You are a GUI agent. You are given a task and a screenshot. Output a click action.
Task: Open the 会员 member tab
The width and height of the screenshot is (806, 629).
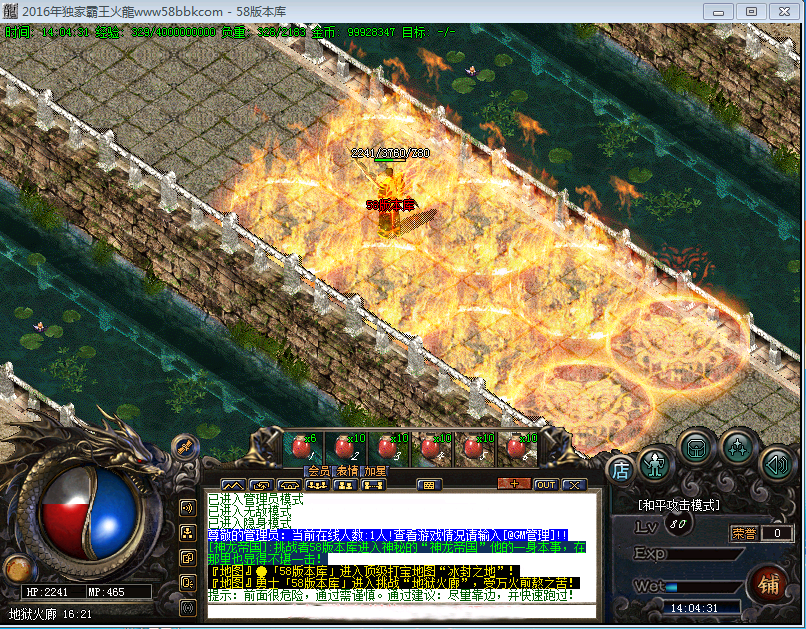pos(319,471)
